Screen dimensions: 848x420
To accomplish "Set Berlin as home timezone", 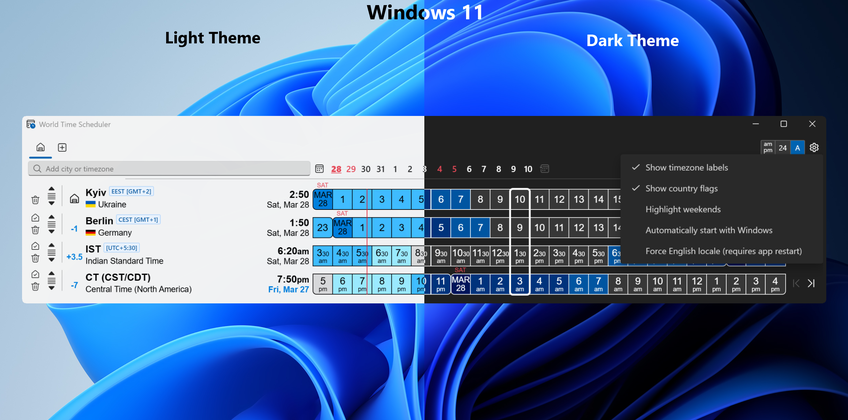I will [35, 218].
